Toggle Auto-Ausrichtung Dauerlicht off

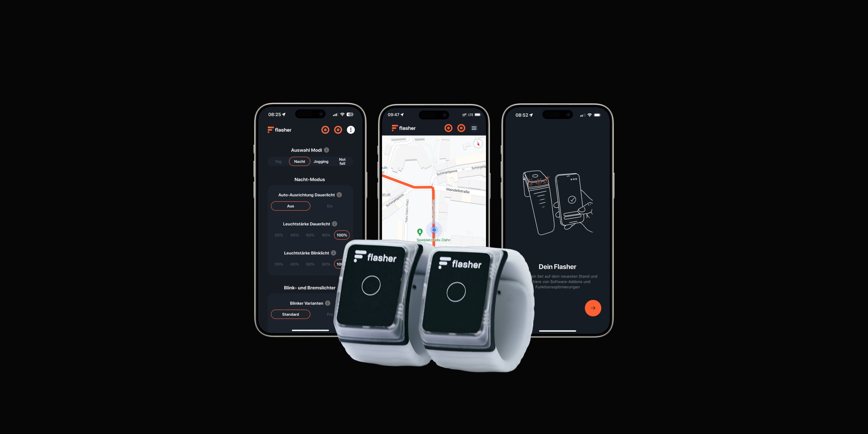(289, 205)
